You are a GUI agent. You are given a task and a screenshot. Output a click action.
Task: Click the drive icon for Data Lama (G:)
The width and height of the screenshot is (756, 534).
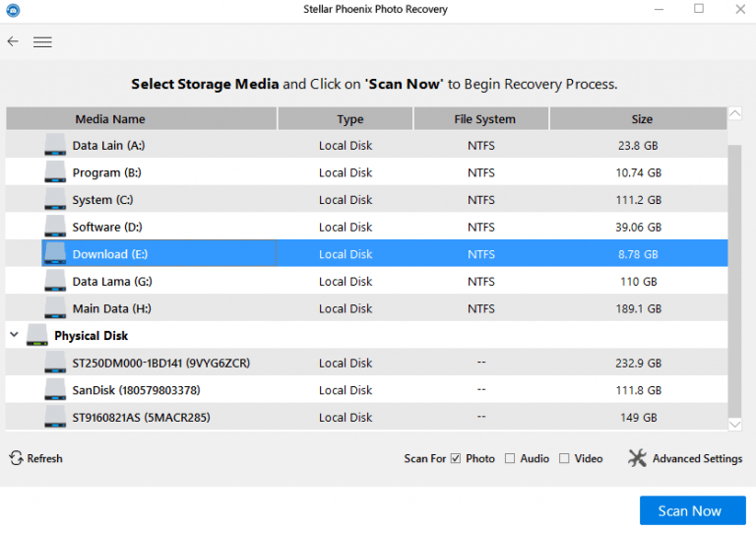55,281
